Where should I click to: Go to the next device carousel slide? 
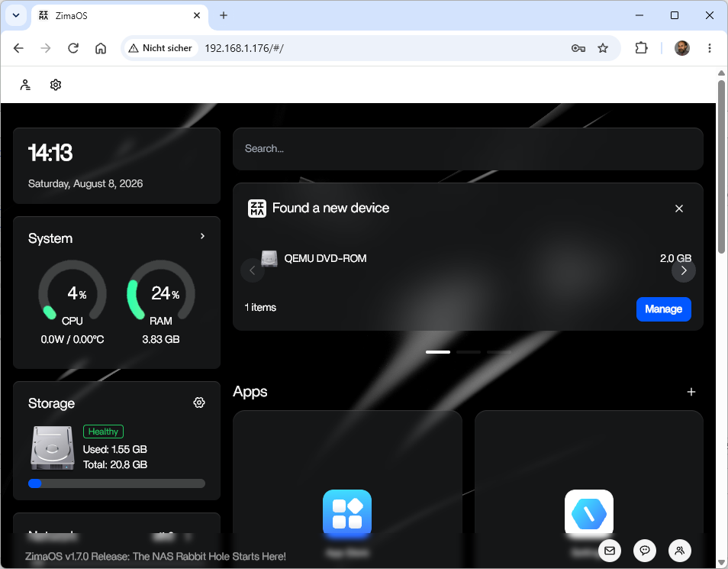[x=684, y=270]
